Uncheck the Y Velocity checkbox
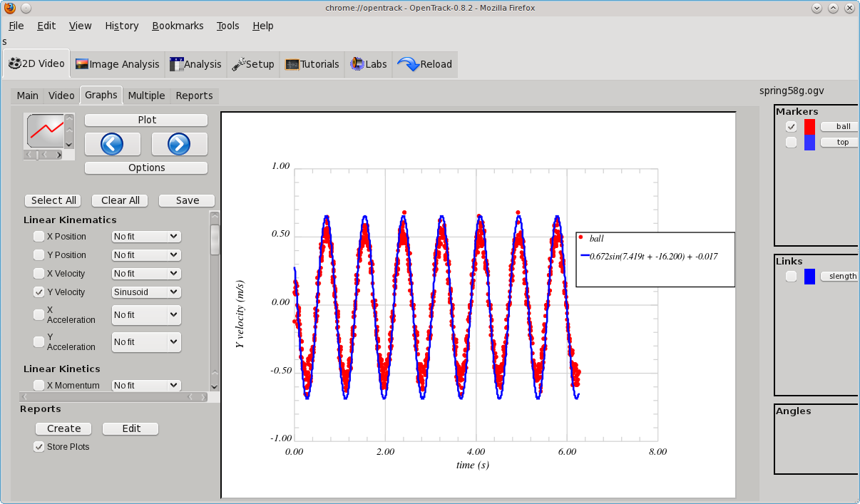This screenshot has width=860, height=504. point(39,292)
